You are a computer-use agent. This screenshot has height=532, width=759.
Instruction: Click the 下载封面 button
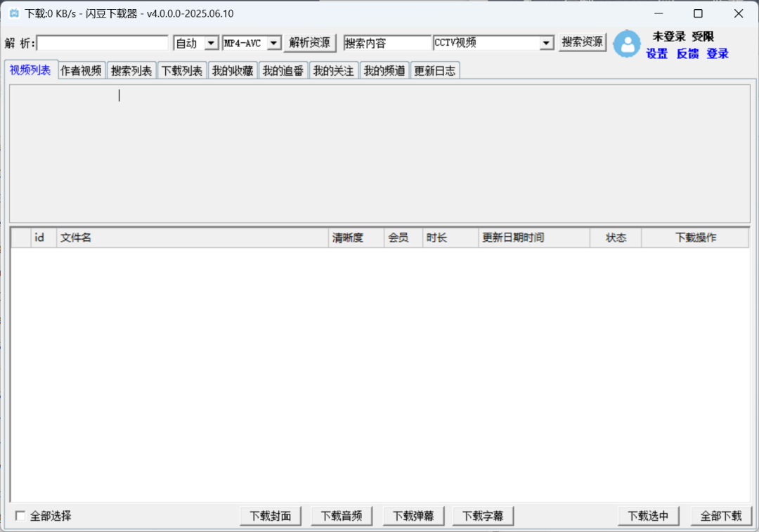(271, 516)
